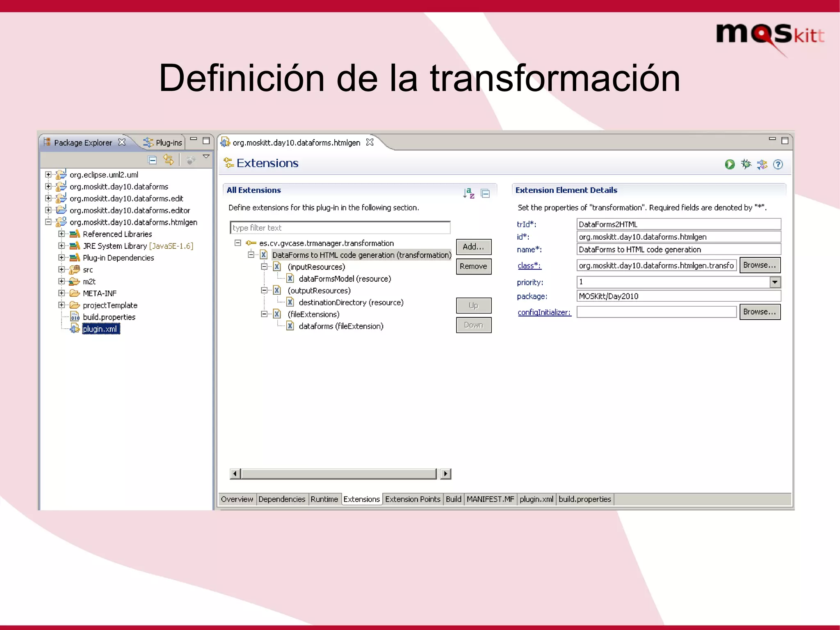Expand the org.eclipse.uml2.uml project

coord(48,174)
